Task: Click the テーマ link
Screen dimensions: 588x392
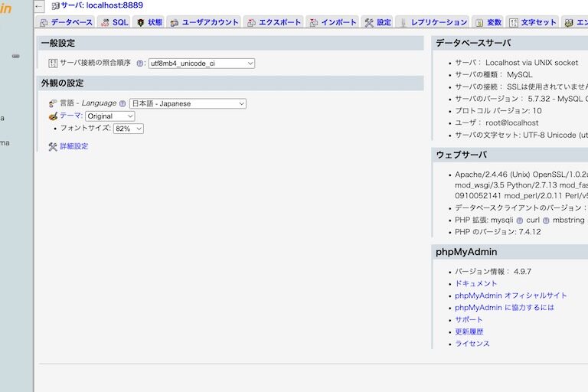Action: click(71, 116)
